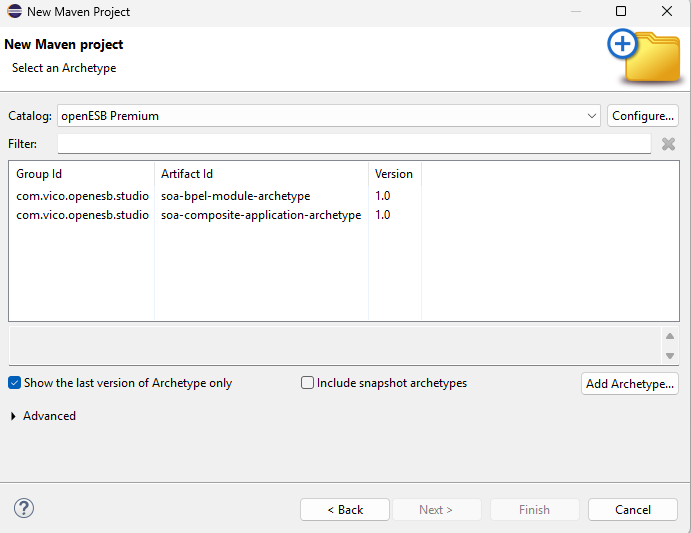Focus the Filter text field
Viewport: 691px width, 533px height.
coord(354,144)
